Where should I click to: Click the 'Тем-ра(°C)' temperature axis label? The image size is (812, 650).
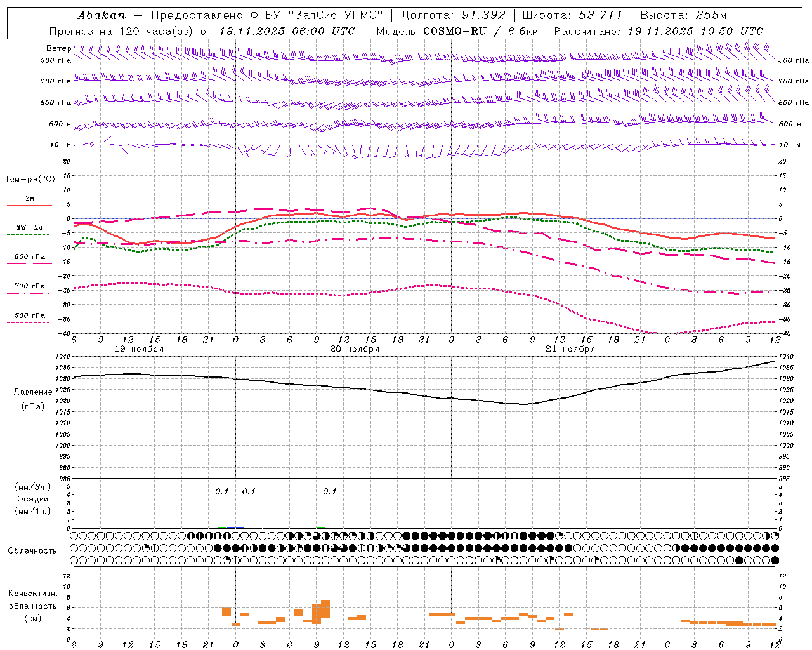[30, 180]
